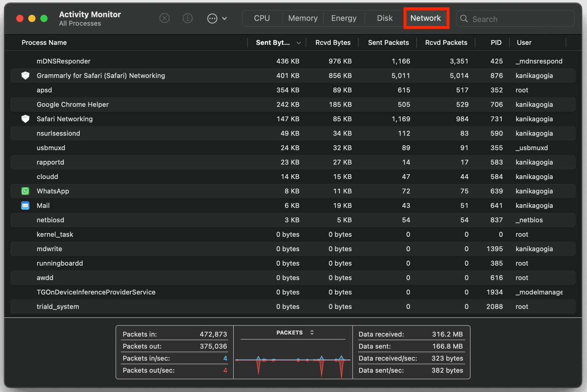Image resolution: width=587 pixels, height=392 pixels.
Task: Click the _netbios user cell
Action: tap(529, 220)
